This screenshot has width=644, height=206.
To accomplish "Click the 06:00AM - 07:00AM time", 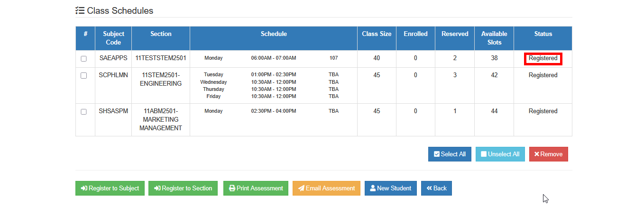I will (x=274, y=58).
